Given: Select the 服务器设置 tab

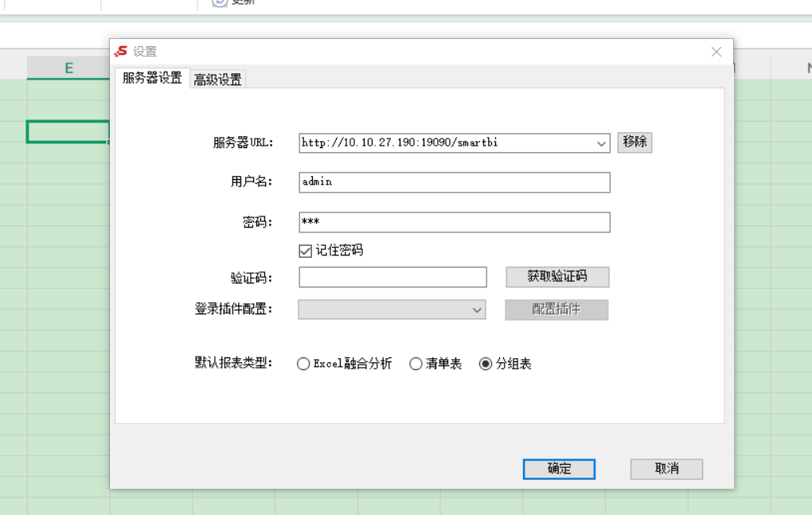Looking at the screenshot, I should click(x=152, y=78).
